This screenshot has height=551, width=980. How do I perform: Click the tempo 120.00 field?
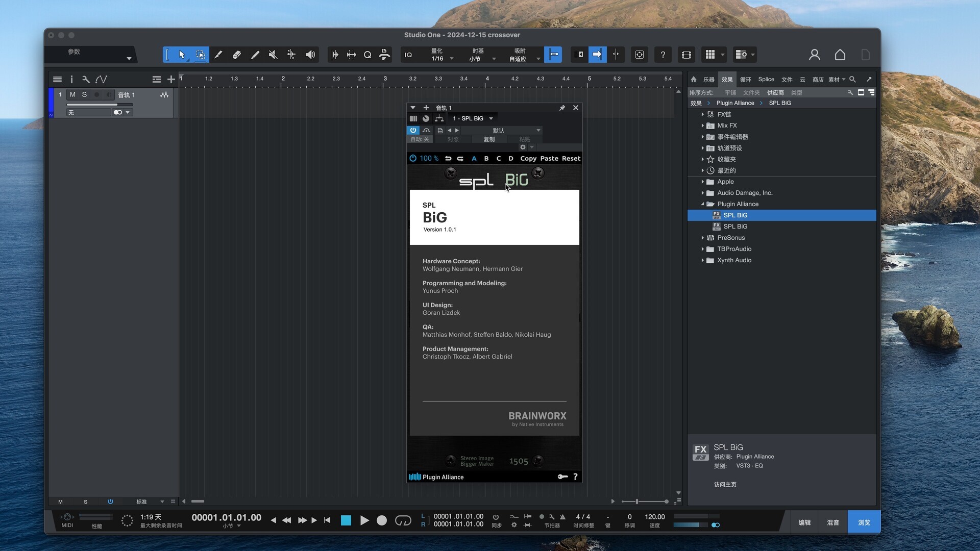coord(654,517)
